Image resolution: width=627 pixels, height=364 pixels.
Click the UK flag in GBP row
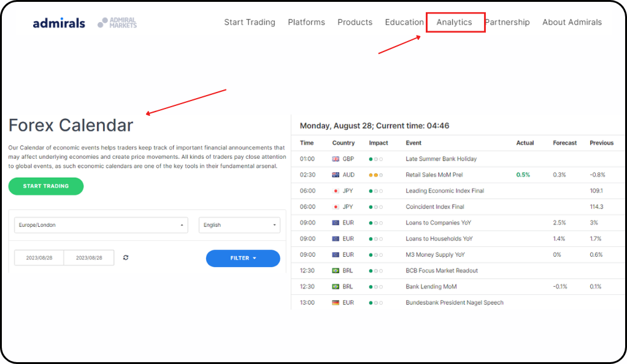click(336, 159)
